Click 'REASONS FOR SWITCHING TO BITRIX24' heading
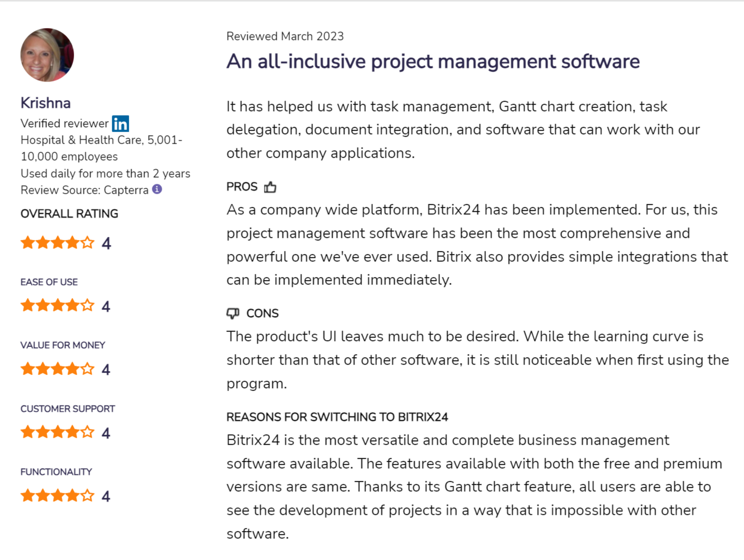 point(337,417)
